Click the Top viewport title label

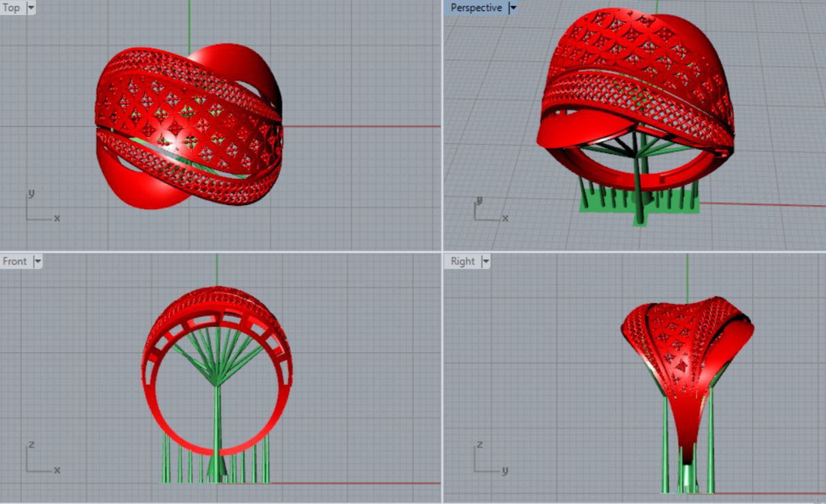(12, 8)
